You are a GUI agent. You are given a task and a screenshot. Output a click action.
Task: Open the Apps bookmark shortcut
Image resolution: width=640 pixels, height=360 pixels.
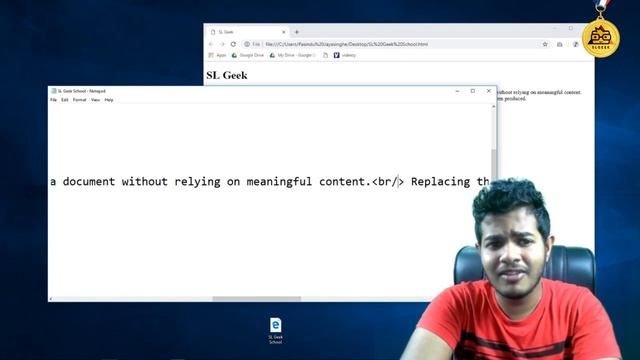pos(217,55)
